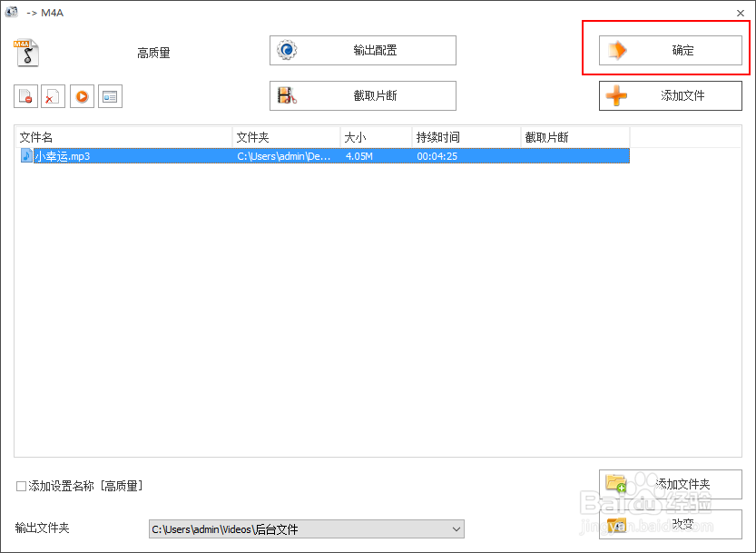Click the 添加文件夹 button
Viewport: 756px width, 553px height.
(670, 485)
